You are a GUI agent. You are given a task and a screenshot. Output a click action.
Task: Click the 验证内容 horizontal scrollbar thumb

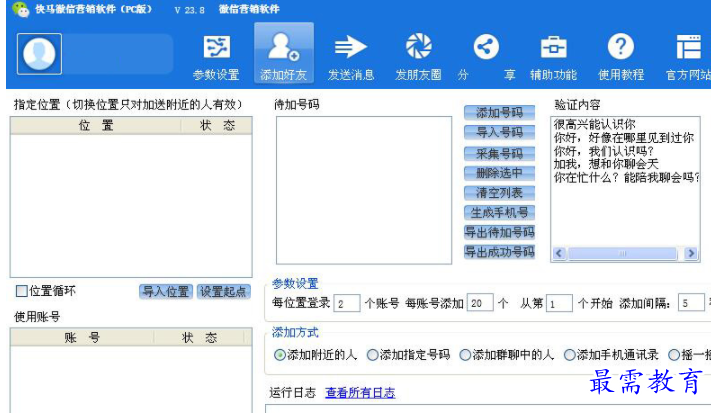coord(622,253)
